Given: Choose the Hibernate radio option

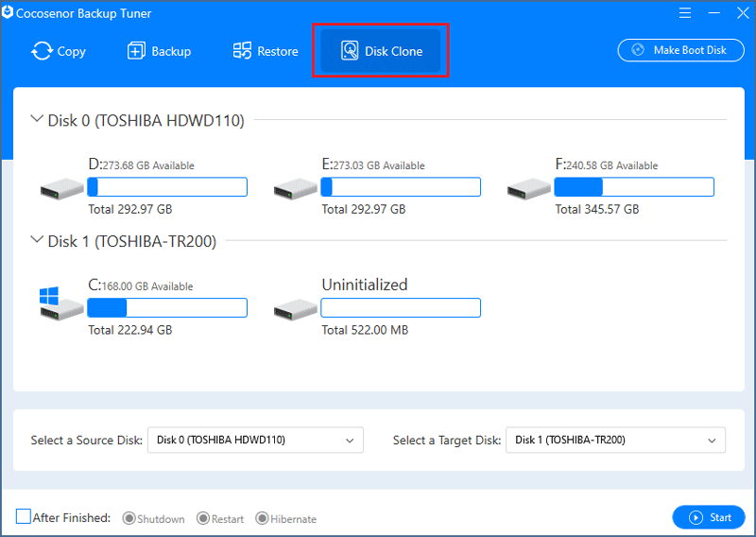Looking at the screenshot, I should click(262, 519).
